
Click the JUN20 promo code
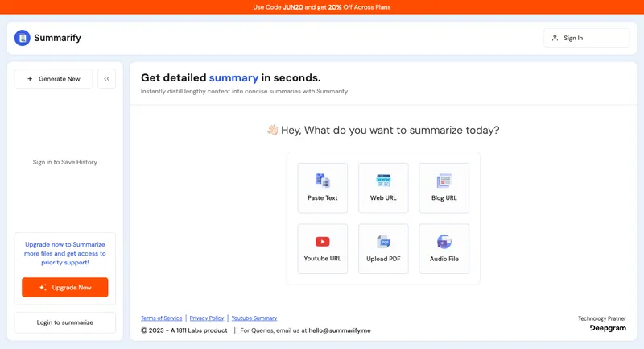tap(292, 7)
